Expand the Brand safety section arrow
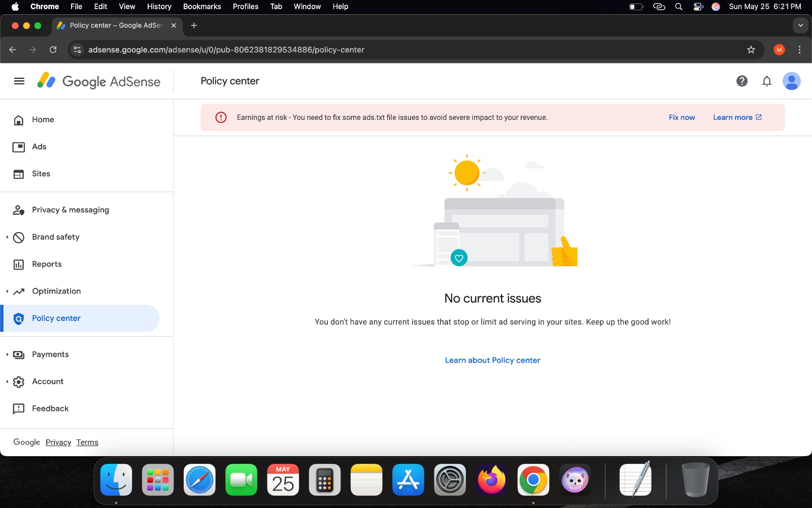This screenshot has height=508, width=812. 7,237
